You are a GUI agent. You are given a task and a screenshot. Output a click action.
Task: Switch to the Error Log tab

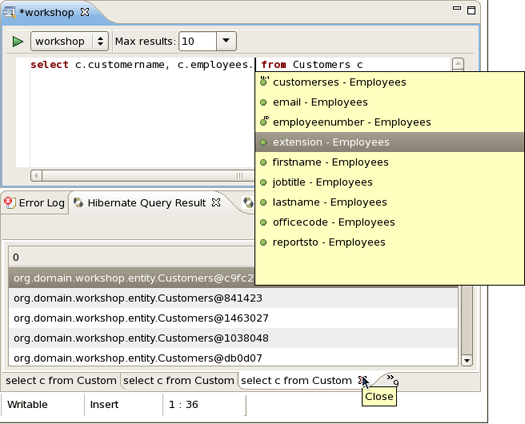tap(34, 203)
